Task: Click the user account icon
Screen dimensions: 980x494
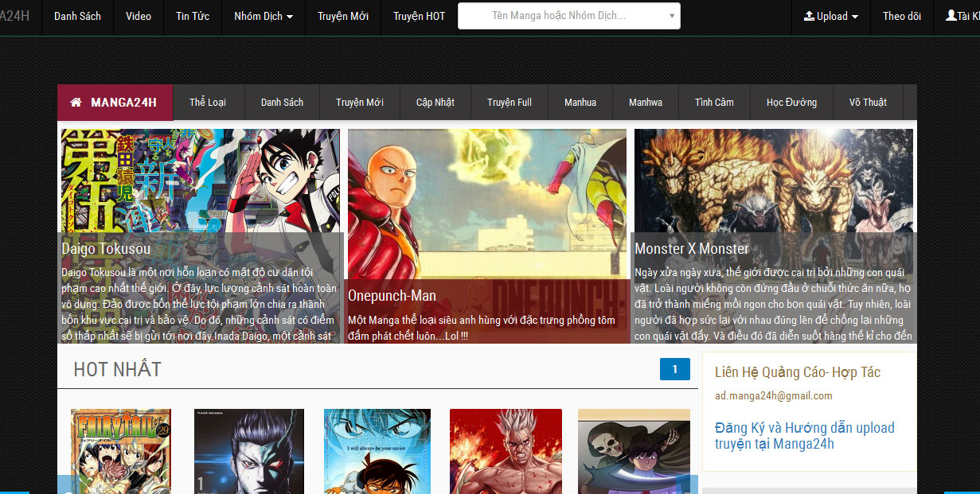Action: tap(951, 16)
